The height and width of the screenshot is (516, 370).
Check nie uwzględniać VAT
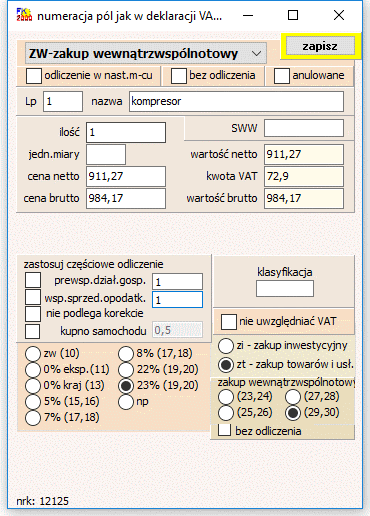(229, 322)
